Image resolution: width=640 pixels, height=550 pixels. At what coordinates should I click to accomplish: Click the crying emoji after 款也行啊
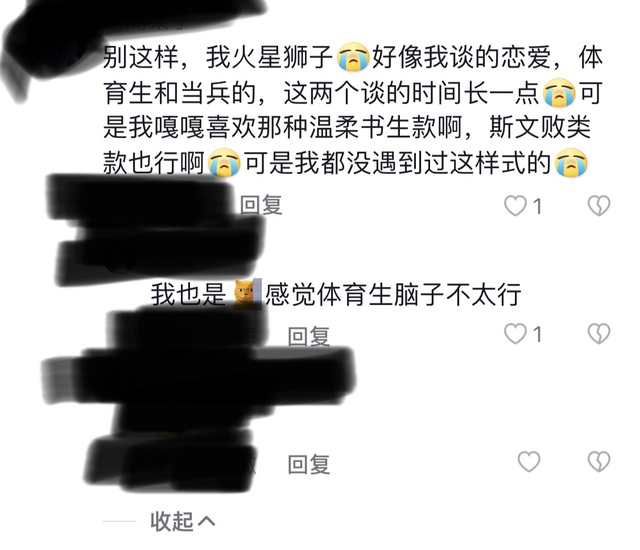224,162
